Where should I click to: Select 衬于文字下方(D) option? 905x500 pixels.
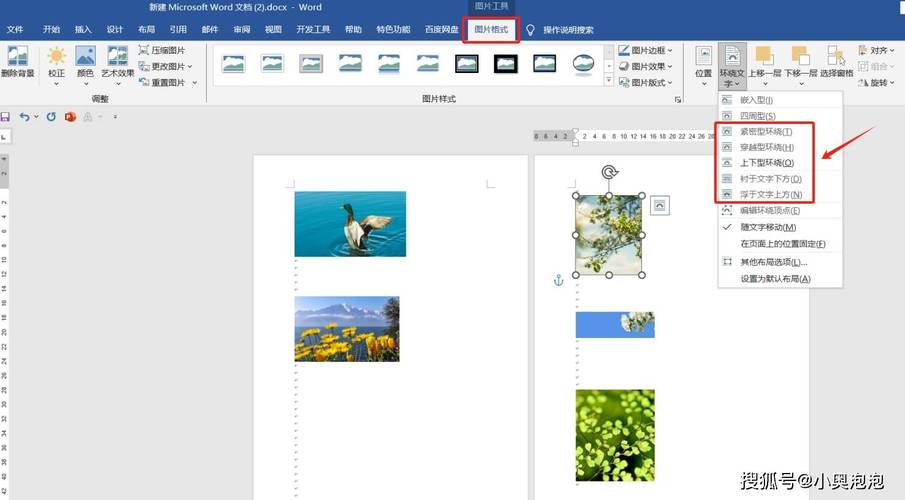tap(780, 179)
